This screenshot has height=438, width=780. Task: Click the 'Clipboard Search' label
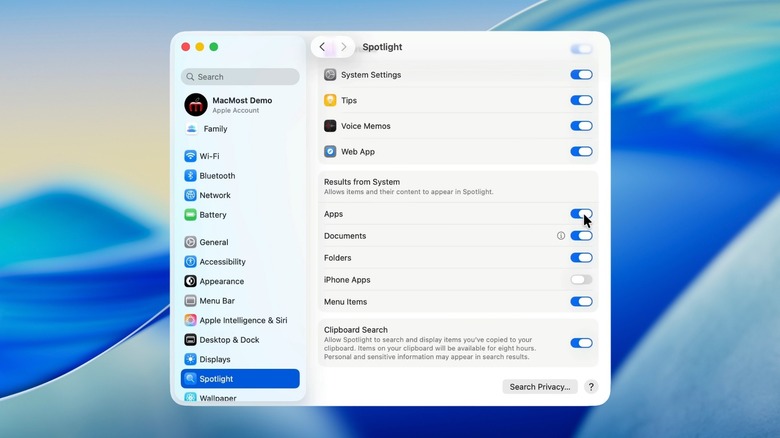[356, 329]
